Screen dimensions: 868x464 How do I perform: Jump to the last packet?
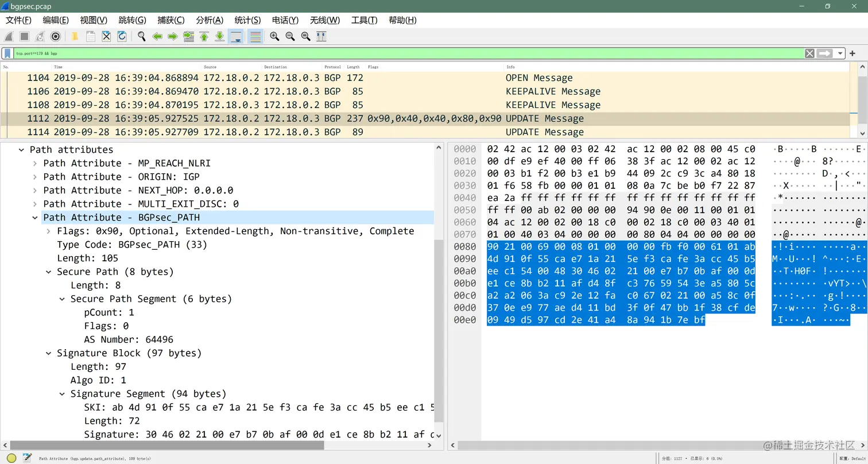pos(219,36)
